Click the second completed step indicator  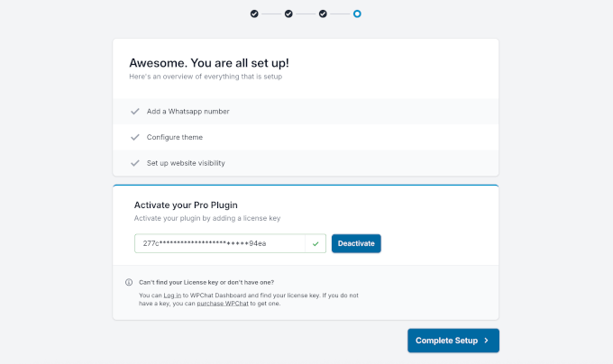(288, 14)
